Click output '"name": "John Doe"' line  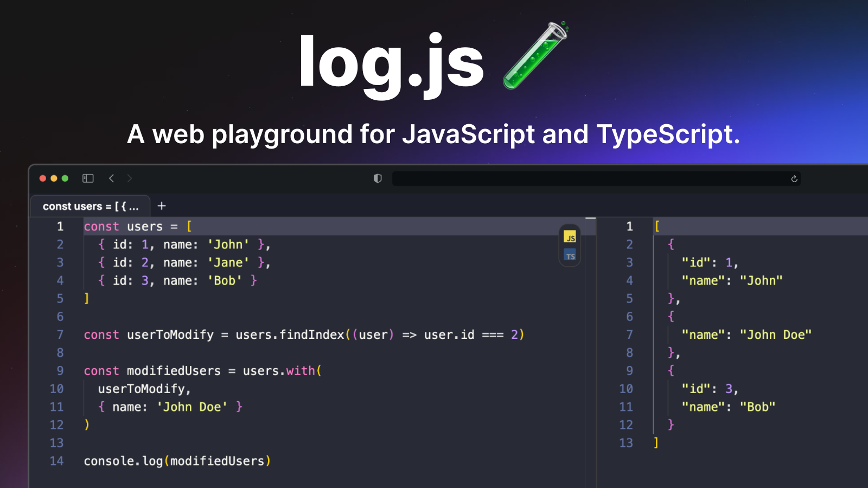pyautogui.click(x=746, y=335)
